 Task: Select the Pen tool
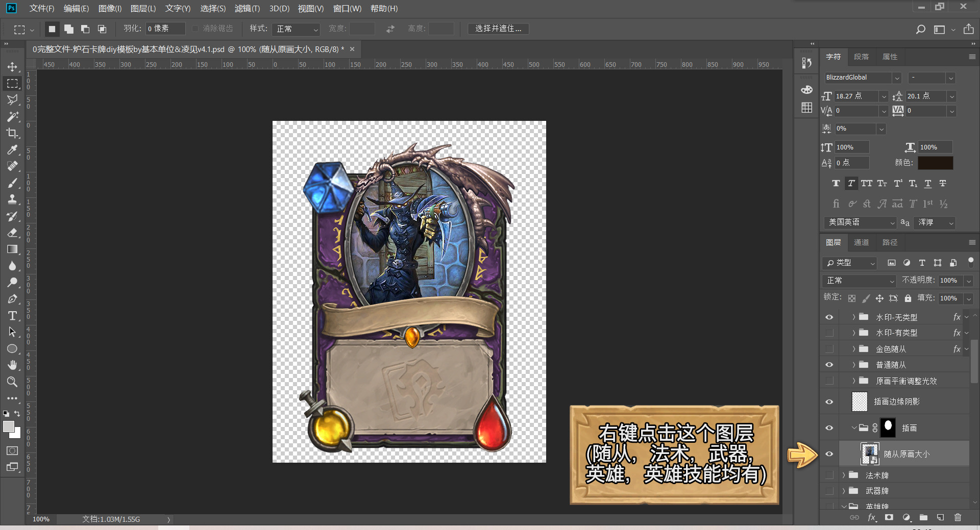12,299
